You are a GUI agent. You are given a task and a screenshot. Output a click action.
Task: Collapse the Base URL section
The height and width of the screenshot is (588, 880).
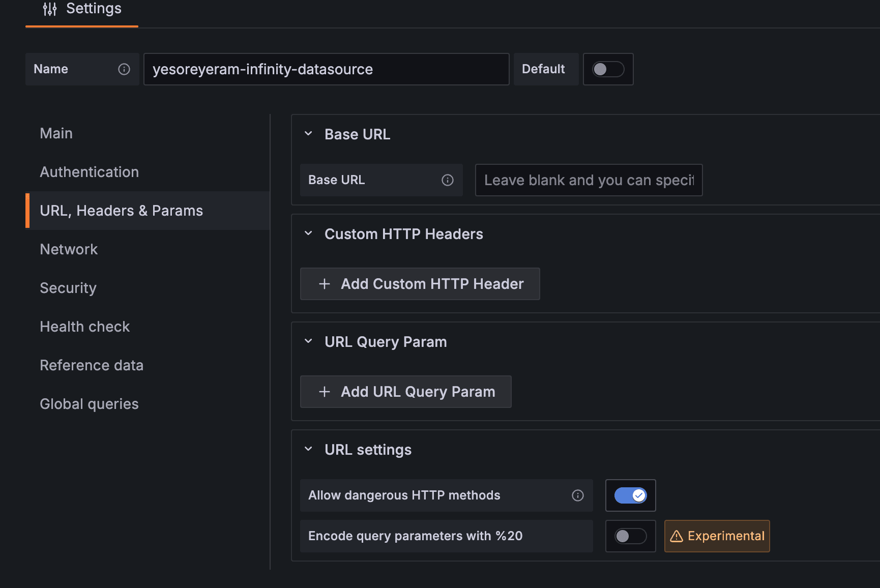click(x=307, y=133)
